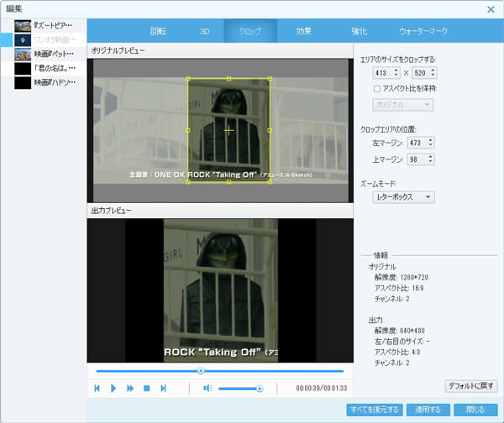Increase 左マージン value
Viewport: 504px width, 423px height.
point(431,139)
